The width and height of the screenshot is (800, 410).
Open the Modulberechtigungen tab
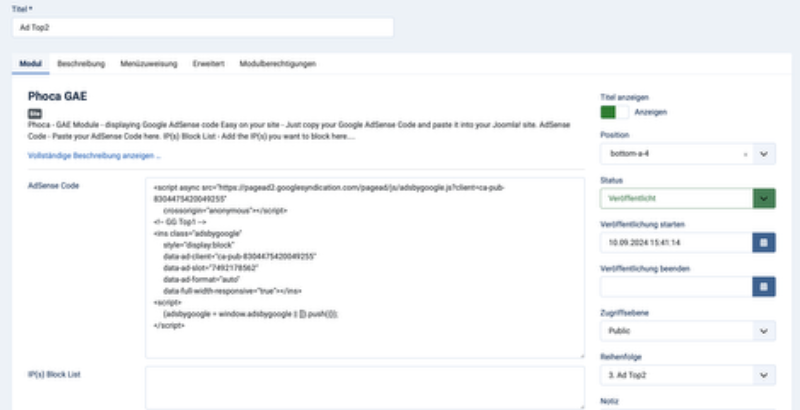278,64
